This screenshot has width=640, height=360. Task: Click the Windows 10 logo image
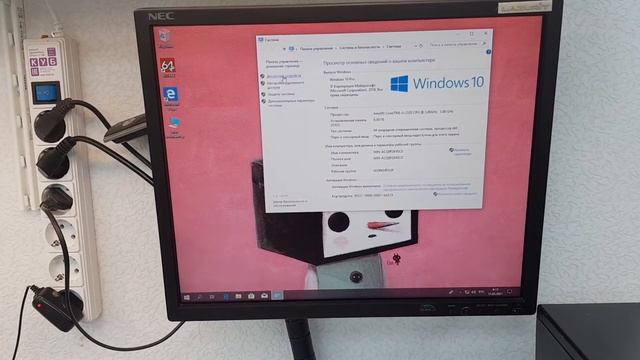point(437,83)
